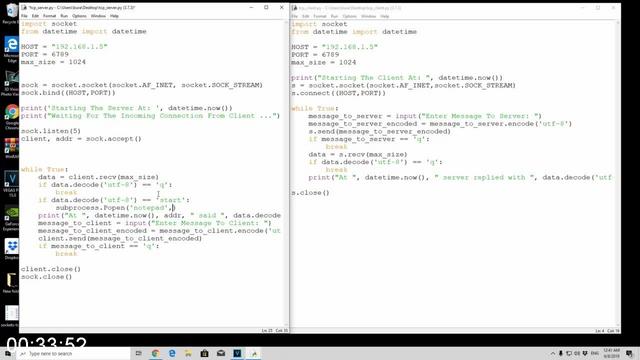Open the GeForce Experience desktop shortcut

11,218
